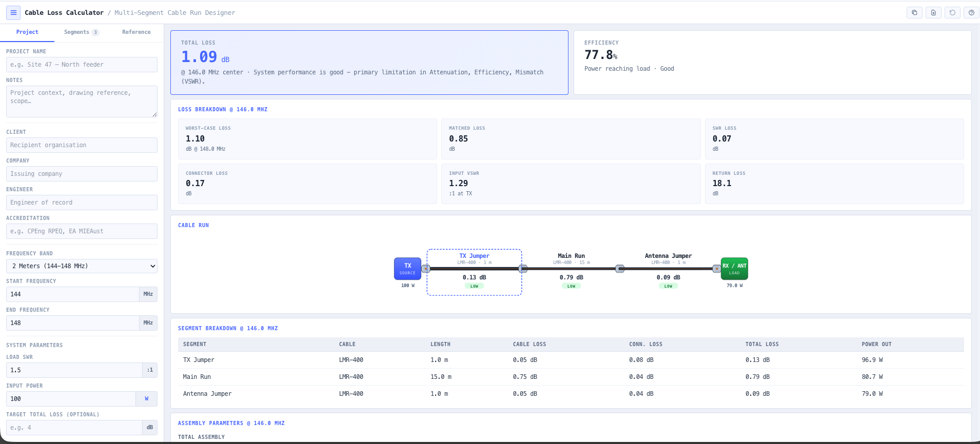Click the duplicate/copy icon in top toolbar
This screenshot has height=444, width=980.
pyautogui.click(x=914, y=13)
